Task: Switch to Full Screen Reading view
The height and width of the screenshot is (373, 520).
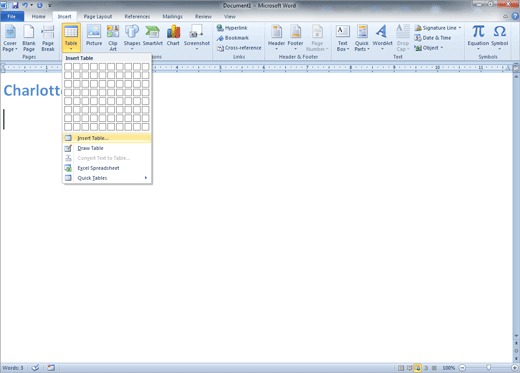Action: pyautogui.click(x=409, y=368)
